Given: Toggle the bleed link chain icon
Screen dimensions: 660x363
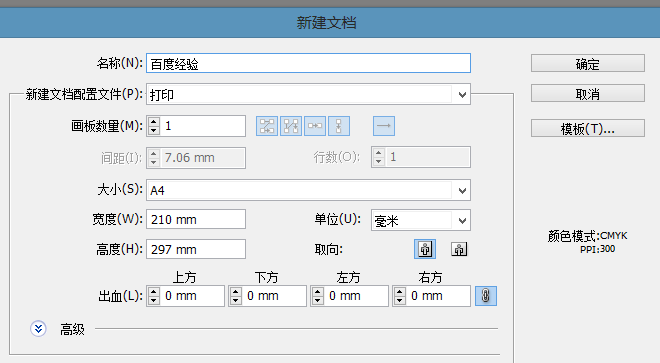Looking at the screenshot, I should [x=486, y=296].
